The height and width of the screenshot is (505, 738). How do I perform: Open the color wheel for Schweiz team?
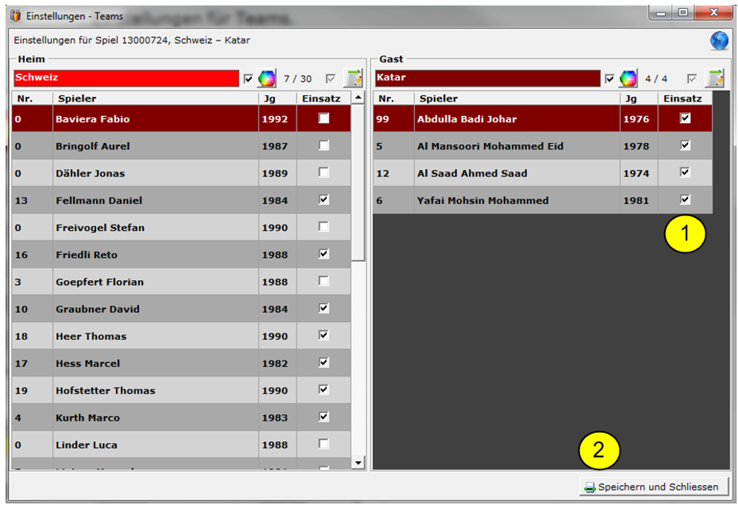tap(266, 79)
